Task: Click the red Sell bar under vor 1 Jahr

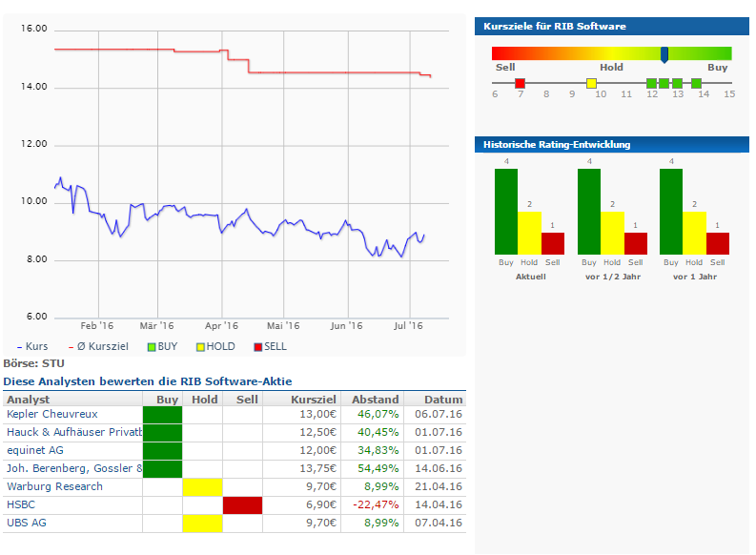Action: 718,243
